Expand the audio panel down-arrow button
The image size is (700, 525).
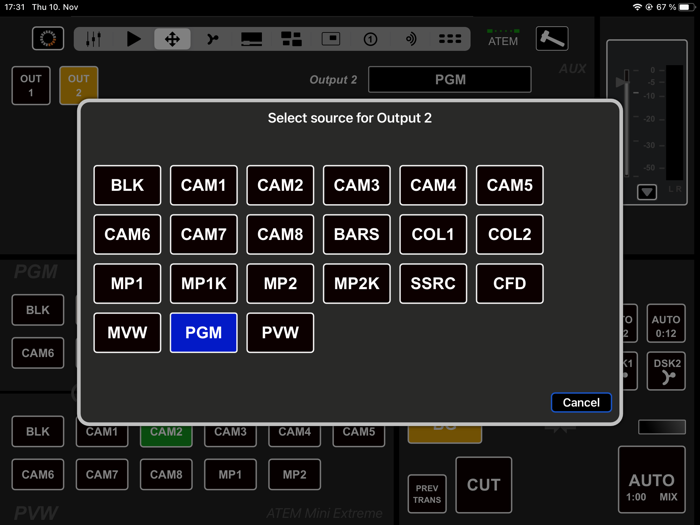(647, 192)
